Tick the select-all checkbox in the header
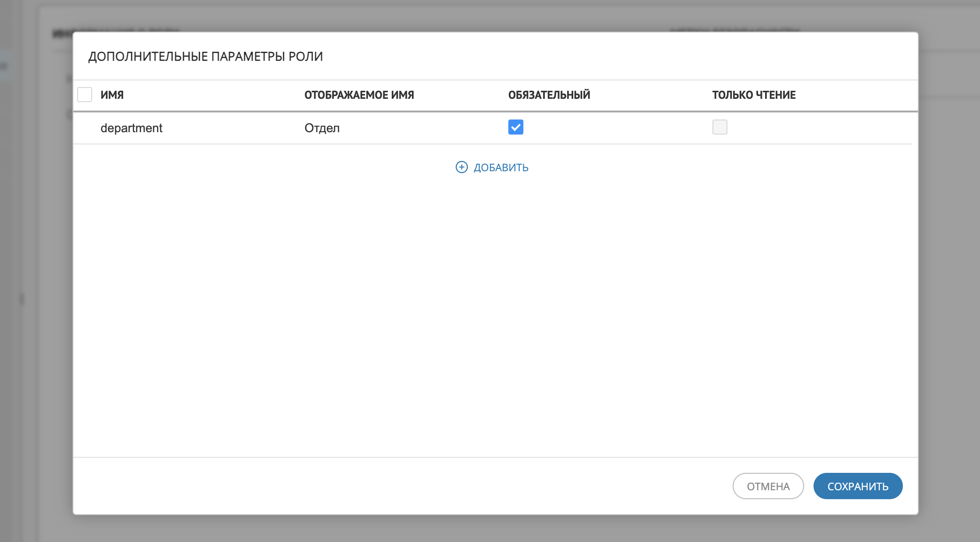 pos(85,95)
